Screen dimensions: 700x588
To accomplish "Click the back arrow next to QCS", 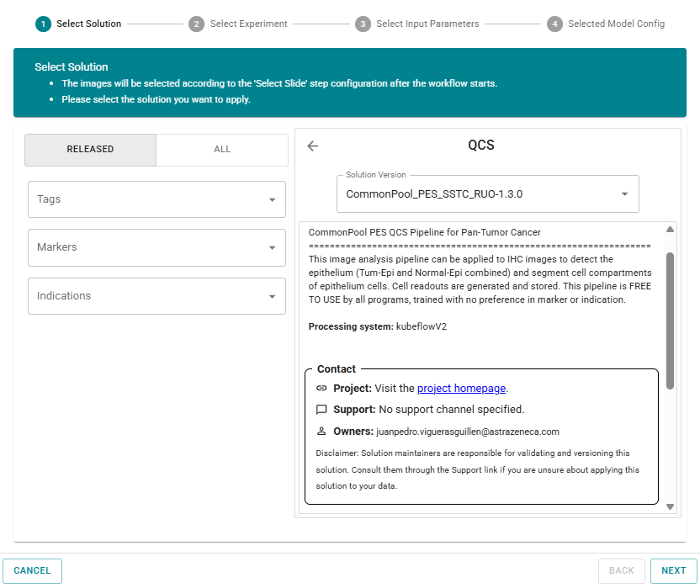I will (x=313, y=146).
